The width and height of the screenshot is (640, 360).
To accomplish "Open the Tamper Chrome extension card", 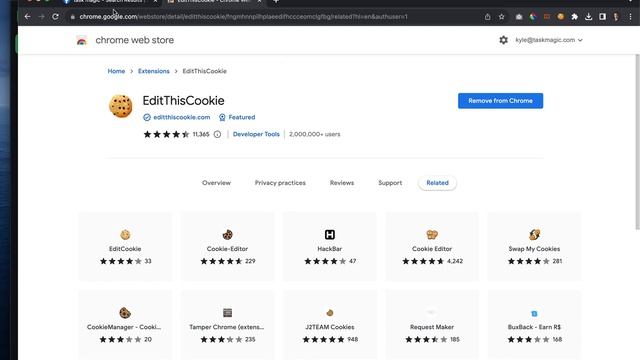I will pos(227,325).
